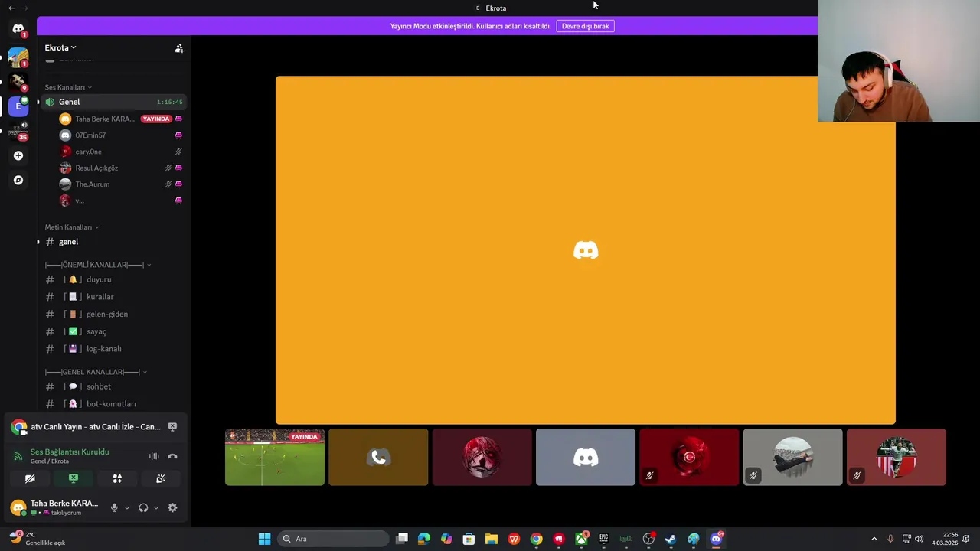Screen dimensions: 980x551
Task: Open output device options arrow beside headphones
Action: 155,507
